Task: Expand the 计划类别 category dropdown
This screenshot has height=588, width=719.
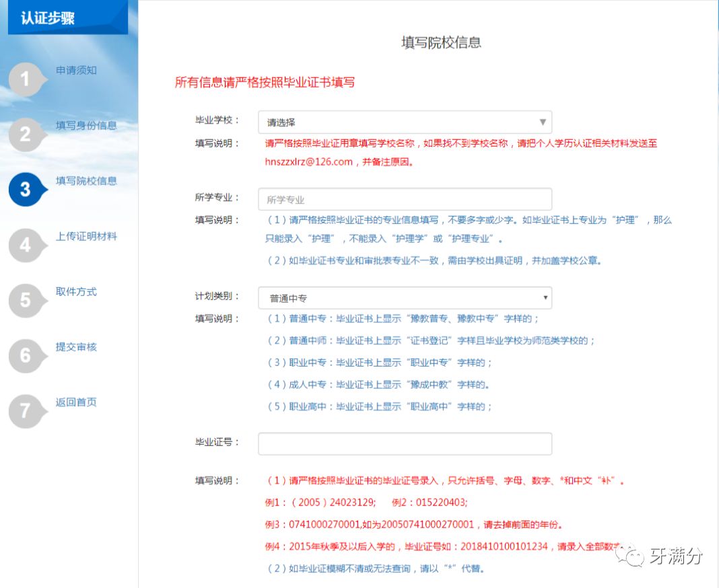Action: (404, 297)
